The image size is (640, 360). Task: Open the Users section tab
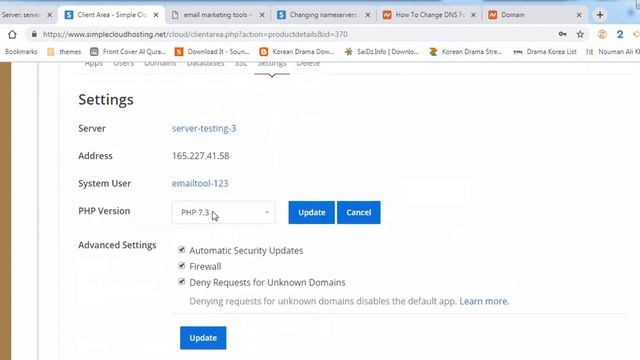coord(123,64)
